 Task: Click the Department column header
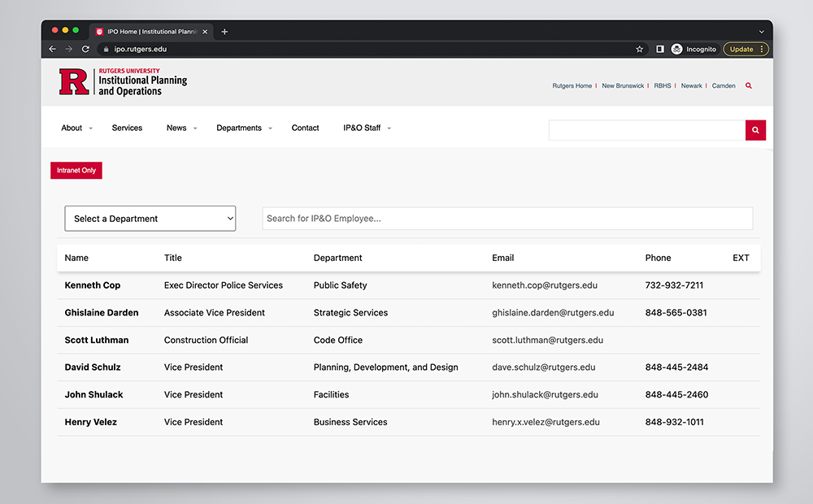click(337, 259)
